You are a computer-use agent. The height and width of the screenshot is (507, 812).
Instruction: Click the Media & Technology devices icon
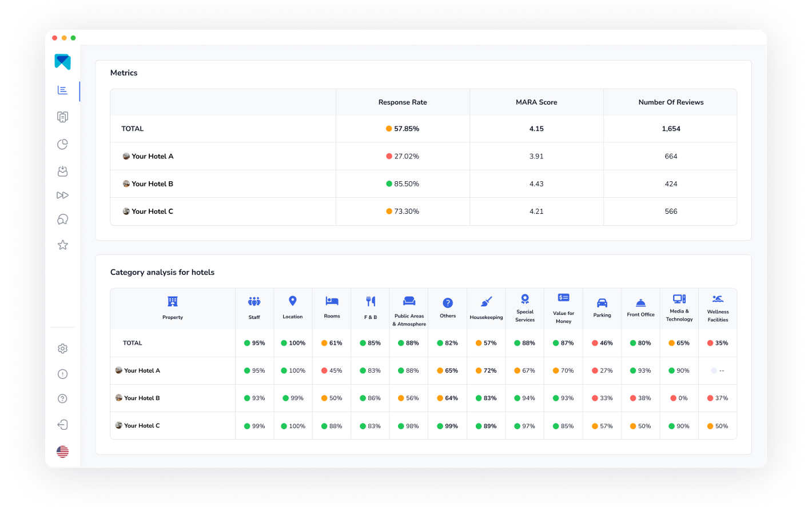pyautogui.click(x=679, y=299)
